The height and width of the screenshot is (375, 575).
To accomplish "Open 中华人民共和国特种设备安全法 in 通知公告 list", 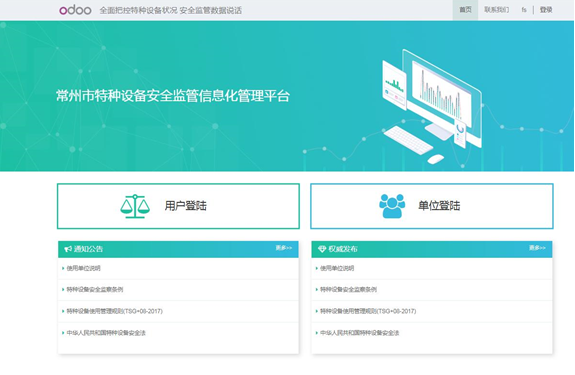I will (x=106, y=333).
